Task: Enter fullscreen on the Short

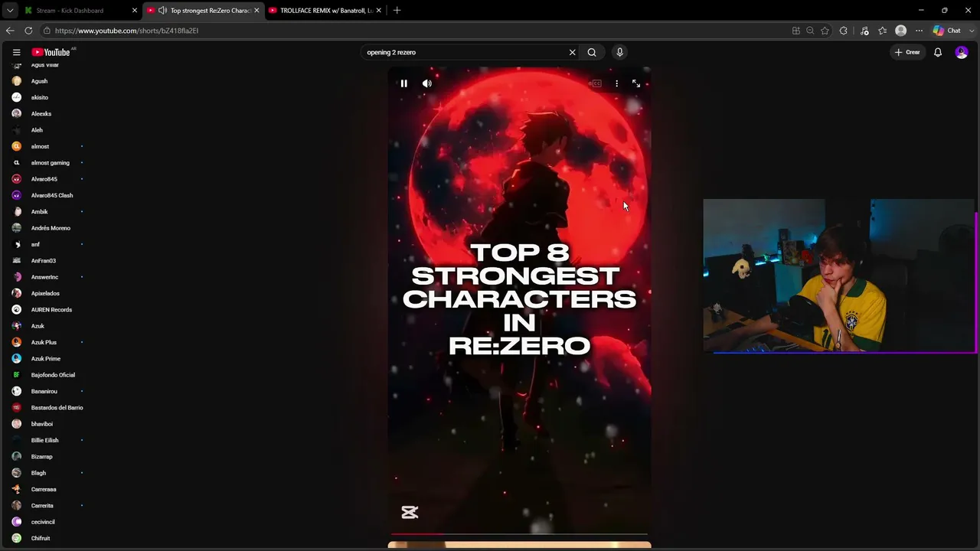Action: click(636, 83)
